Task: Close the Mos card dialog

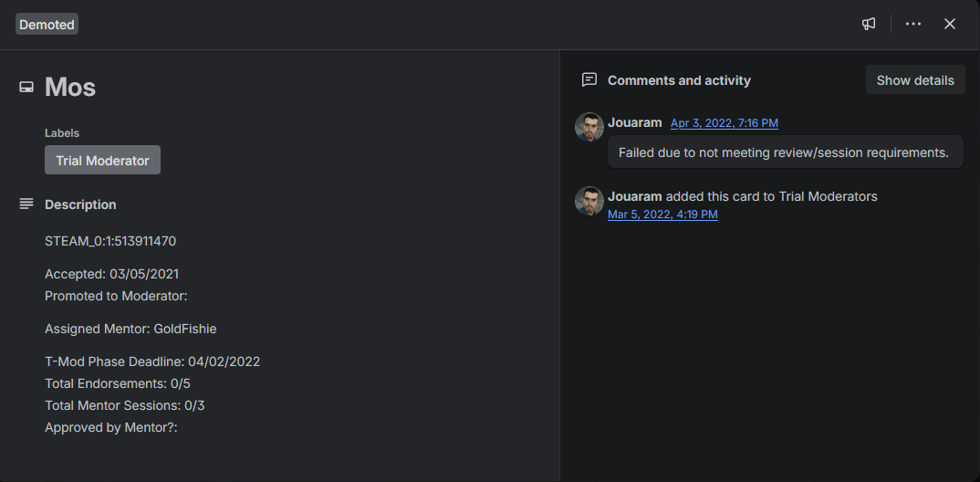Action: pyautogui.click(x=950, y=24)
